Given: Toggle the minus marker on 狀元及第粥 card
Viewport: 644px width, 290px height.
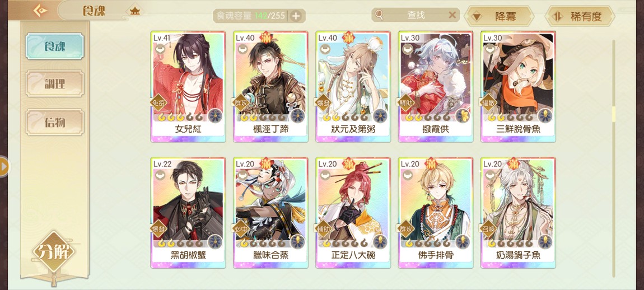Looking at the screenshot, I should 325,49.
